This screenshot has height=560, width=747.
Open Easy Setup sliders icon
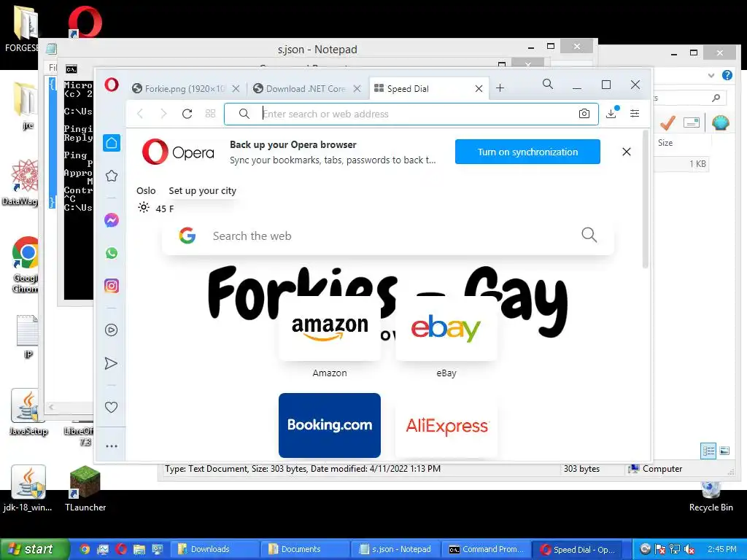click(x=635, y=113)
